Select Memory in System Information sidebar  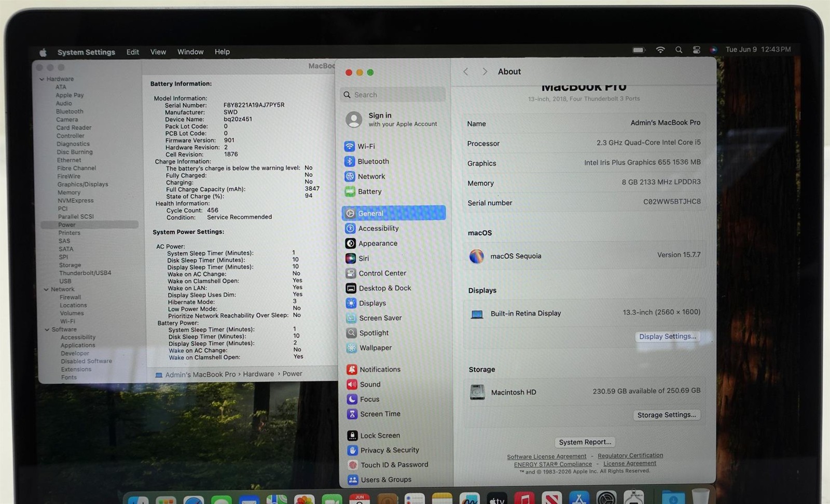pos(69,192)
